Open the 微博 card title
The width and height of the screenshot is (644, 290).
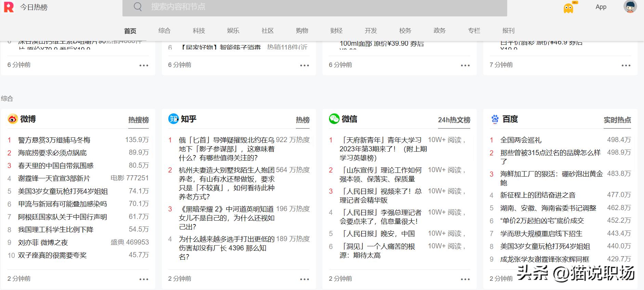pos(28,119)
